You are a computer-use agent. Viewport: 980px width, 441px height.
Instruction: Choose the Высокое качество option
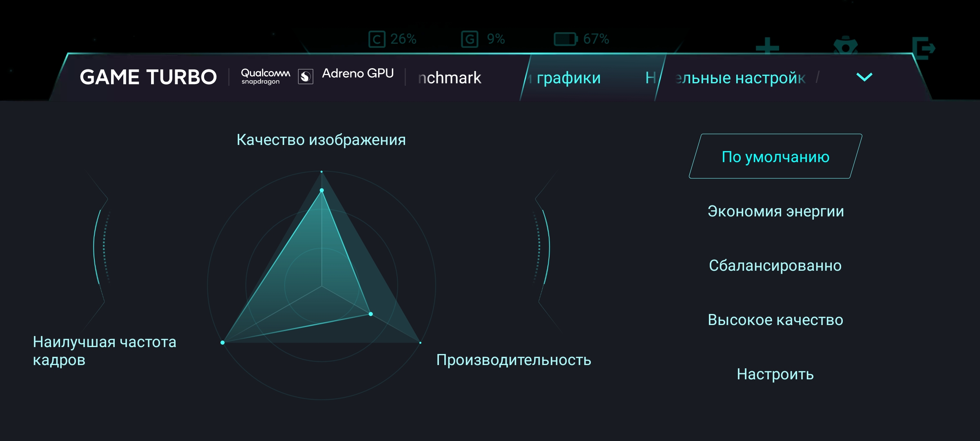[775, 320]
